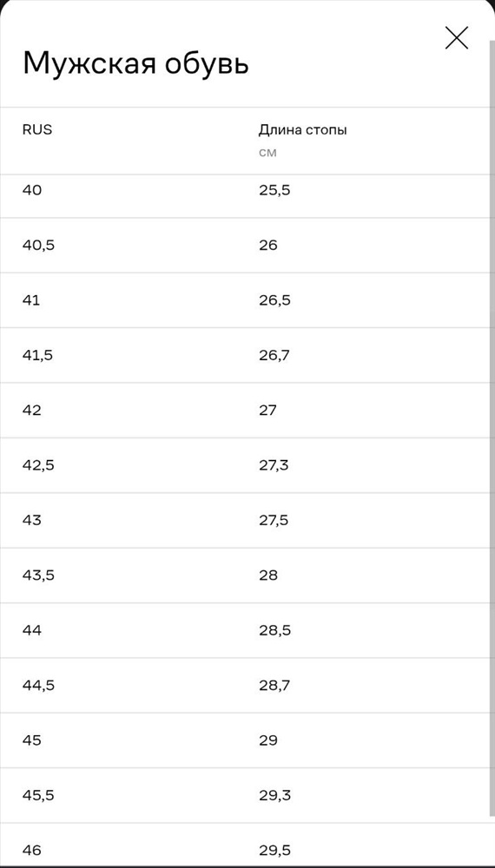The width and height of the screenshot is (495, 868).
Task: Click foot length value 28,7
Action: point(274,686)
